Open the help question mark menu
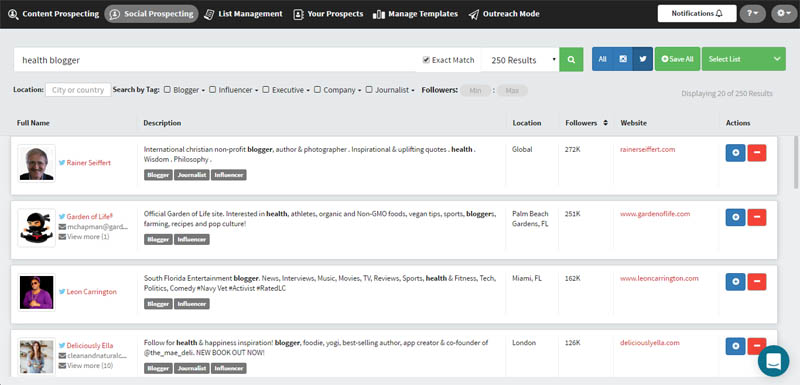 753,14
